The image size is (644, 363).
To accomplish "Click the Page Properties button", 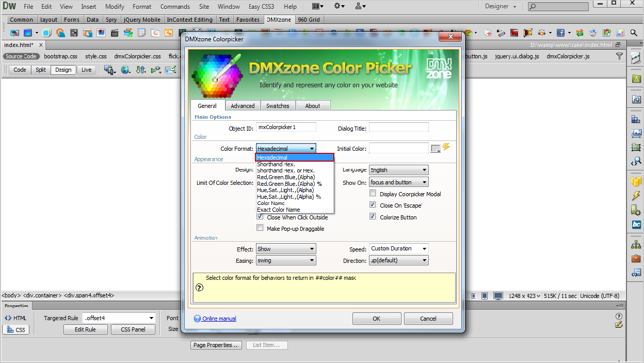I will click(x=216, y=345).
